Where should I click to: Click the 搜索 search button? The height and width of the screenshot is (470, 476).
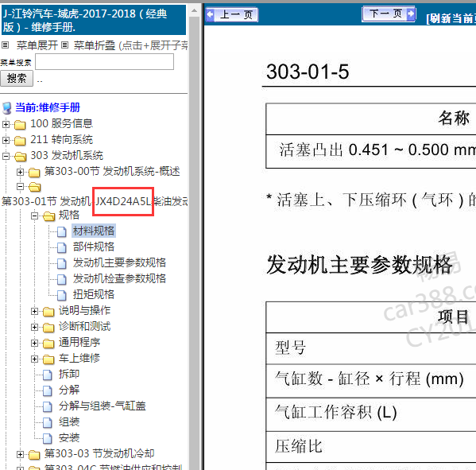[17, 79]
